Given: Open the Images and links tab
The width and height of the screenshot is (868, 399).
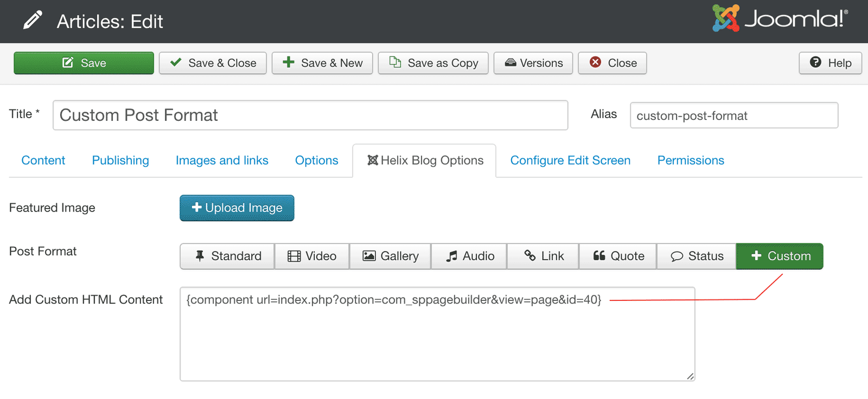Looking at the screenshot, I should point(222,160).
